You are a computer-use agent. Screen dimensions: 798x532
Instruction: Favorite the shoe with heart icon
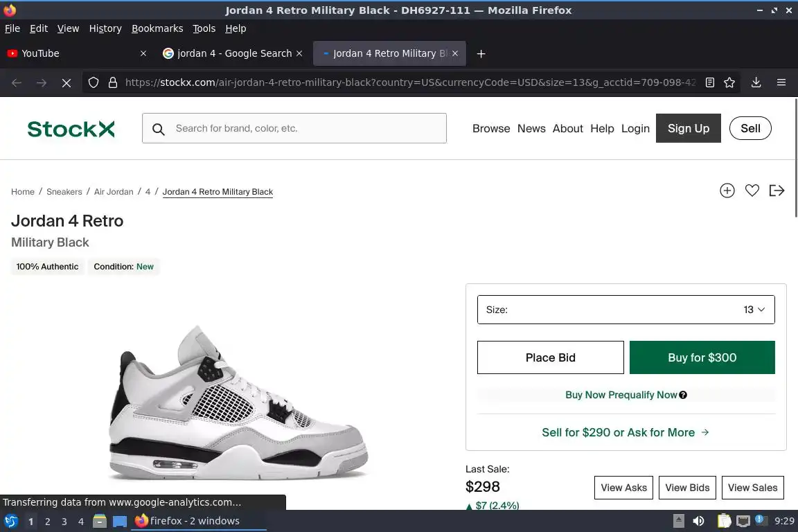click(752, 190)
